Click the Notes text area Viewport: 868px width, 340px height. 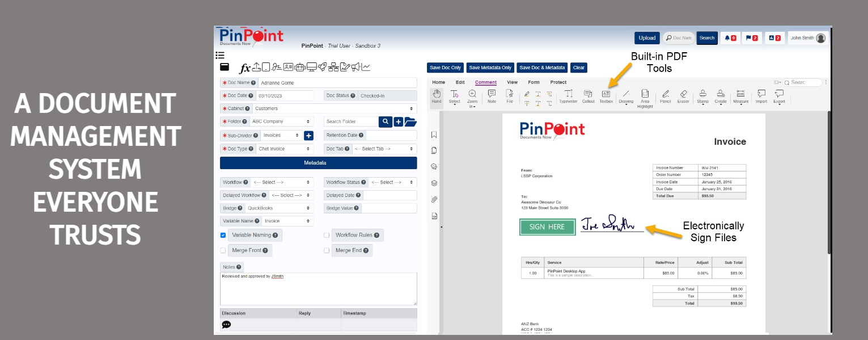pos(318,289)
